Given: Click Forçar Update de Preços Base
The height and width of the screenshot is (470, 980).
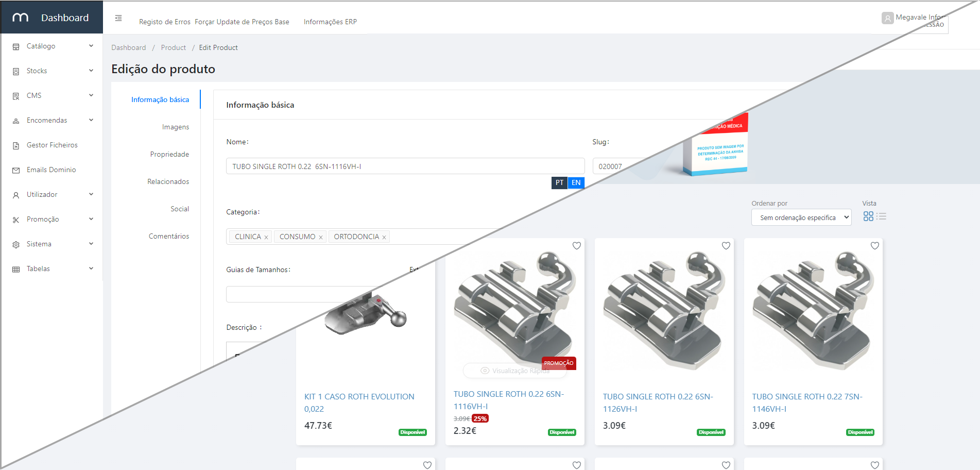Looking at the screenshot, I should click(242, 22).
